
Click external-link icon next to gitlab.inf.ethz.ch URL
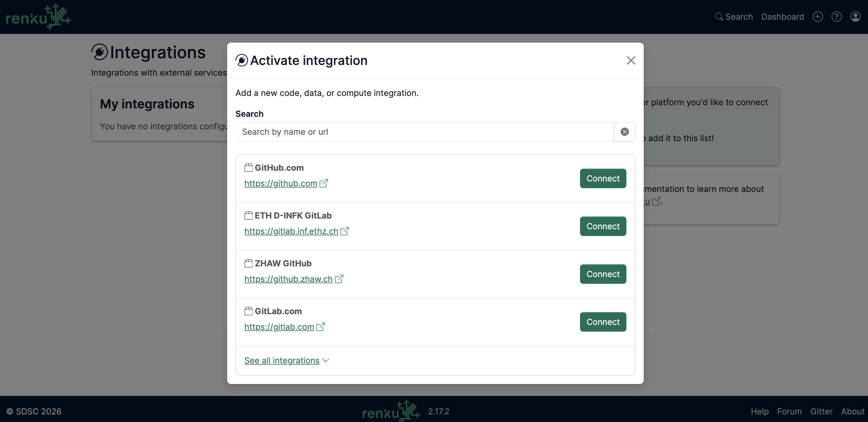pos(344,231)
